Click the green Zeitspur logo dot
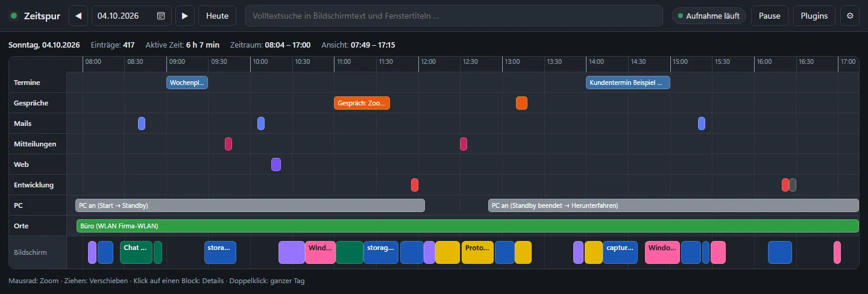The image size is (868, 294). [x=14, y=16]
